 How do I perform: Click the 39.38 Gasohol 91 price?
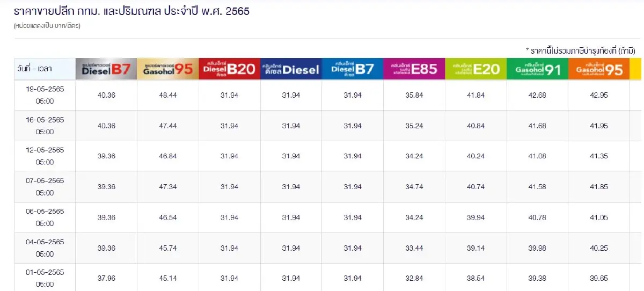[x=538, y=278]
